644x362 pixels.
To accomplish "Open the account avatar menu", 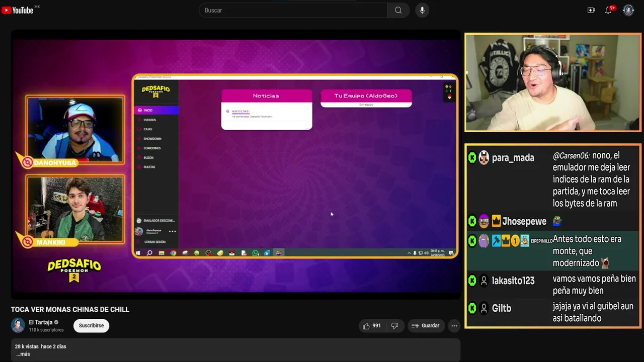I will pos(628,10).
